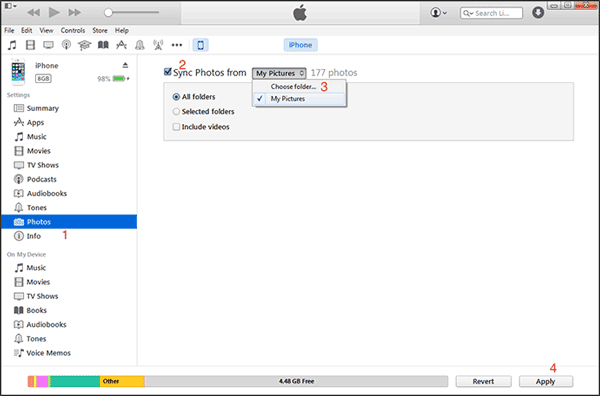Screen dimensions: 600x396
Task: Open the sidebar view menu at top left
Action: tap(10, 6)
